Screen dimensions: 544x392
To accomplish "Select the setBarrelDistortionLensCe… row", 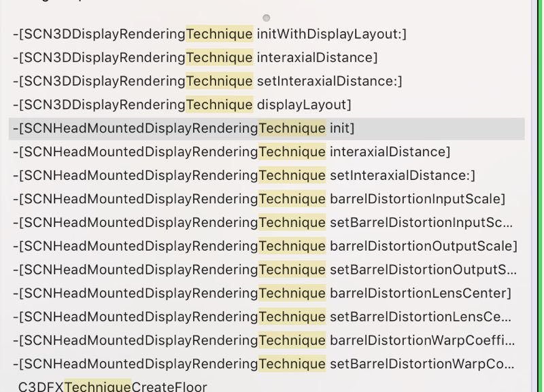I will tap(267, 317).
